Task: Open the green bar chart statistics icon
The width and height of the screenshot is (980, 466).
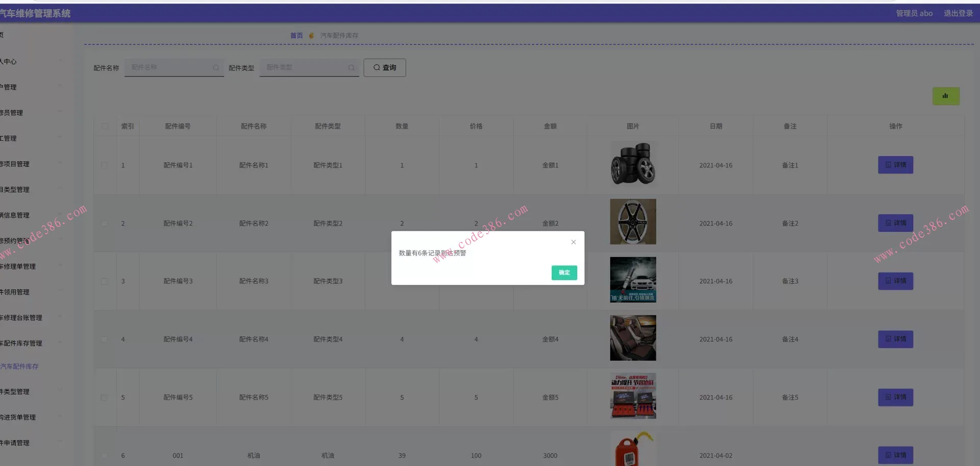Action: (x=946, y=96)
